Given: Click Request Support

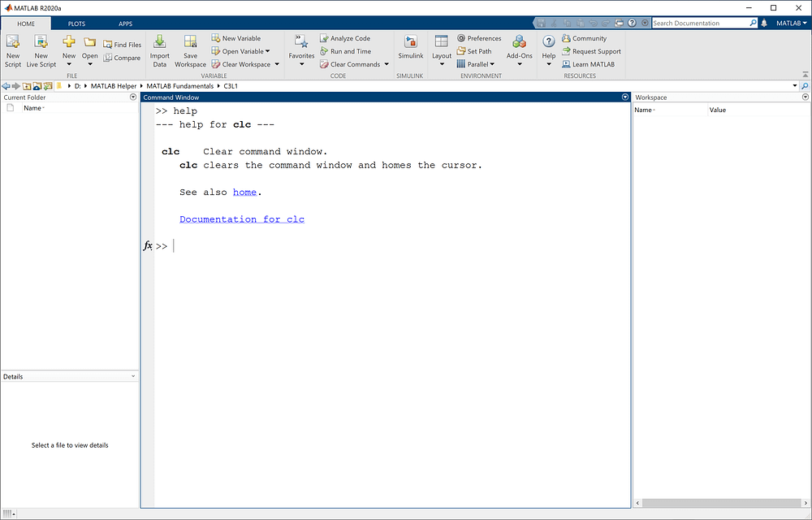Looking at the screenshot, I should click(591, 51).
